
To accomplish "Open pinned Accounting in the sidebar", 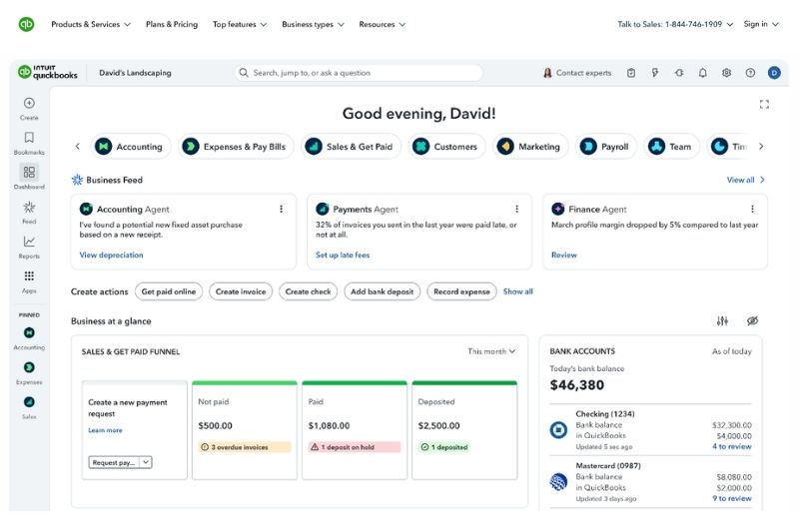I will 29,338.
